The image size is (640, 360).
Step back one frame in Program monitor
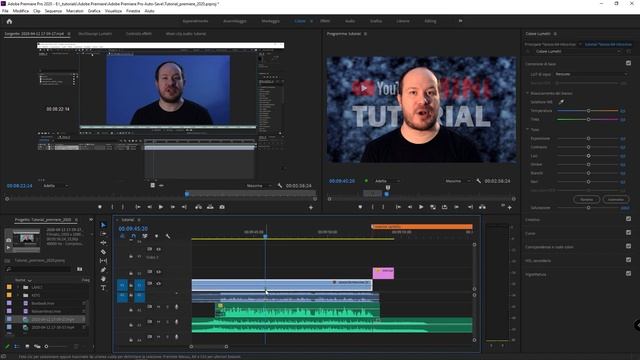tap(410, 207)
